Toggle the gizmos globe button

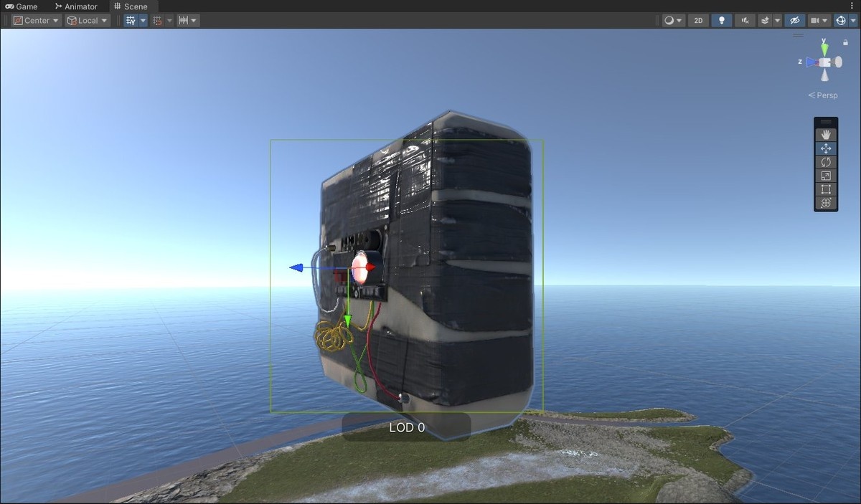841,21
